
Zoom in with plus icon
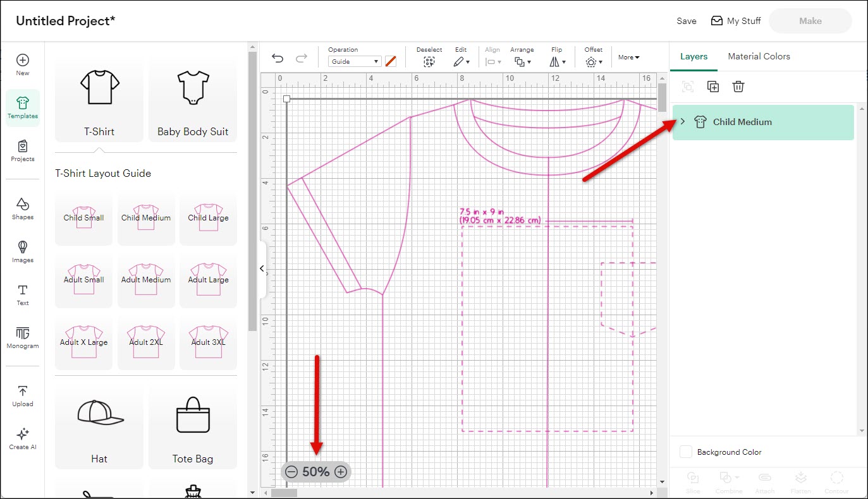click(x=341, y=472)
